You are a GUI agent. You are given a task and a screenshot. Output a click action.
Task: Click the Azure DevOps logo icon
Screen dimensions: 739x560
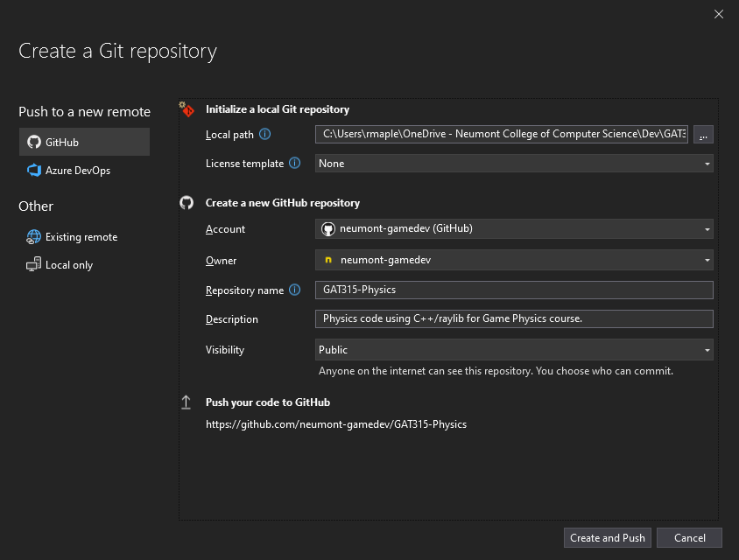coord(34,171)
